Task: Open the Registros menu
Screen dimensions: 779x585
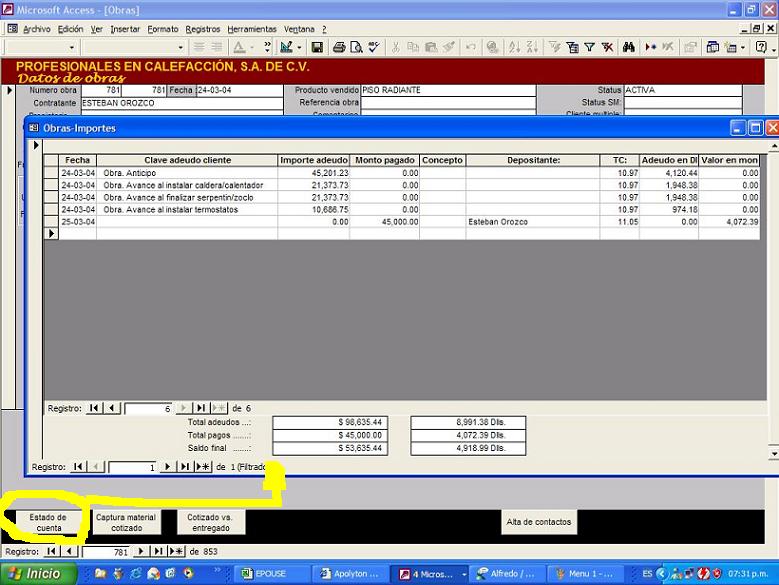Action: (x=203, y=29)
